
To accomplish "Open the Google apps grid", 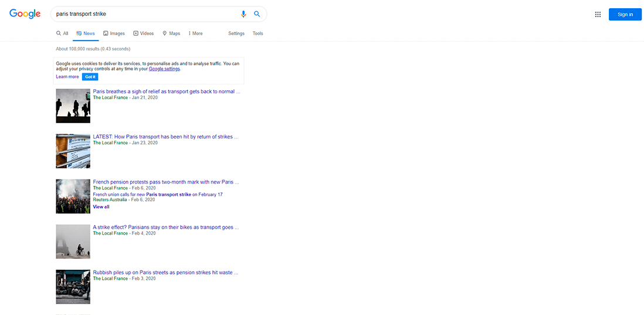I will coord(598,15).
